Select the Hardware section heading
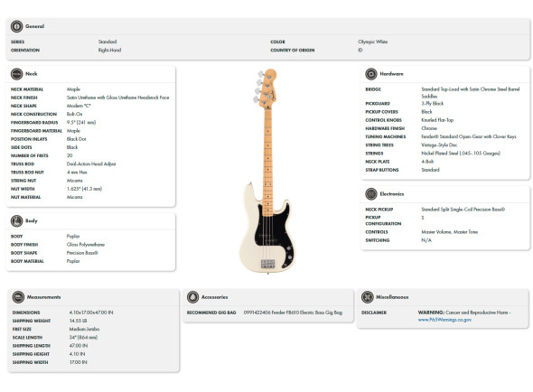This screenshot has width=533, height=392. (391, 74)
